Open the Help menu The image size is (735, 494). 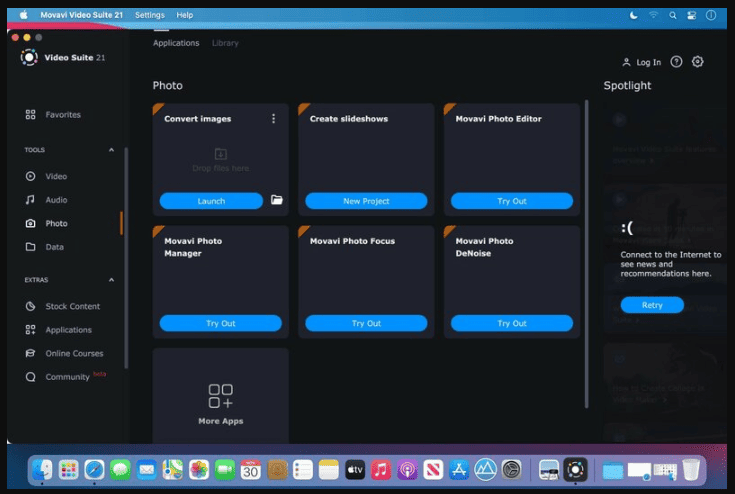click(185, 15)
